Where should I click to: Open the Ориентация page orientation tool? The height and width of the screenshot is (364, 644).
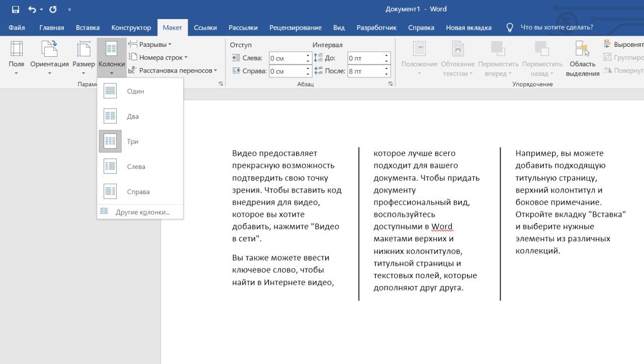49,56
